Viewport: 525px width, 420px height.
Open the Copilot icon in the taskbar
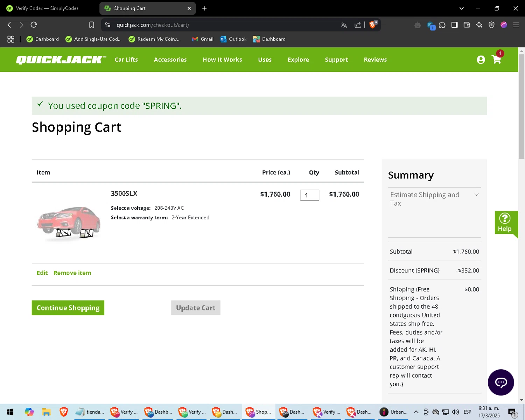[x=29, y=412]
